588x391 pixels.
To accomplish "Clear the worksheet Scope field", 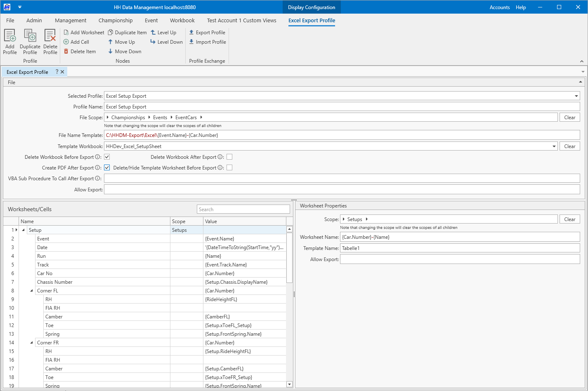I will tap(569, 219).
